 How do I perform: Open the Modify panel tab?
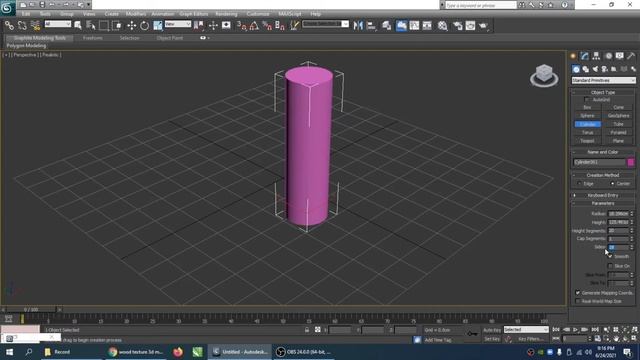(584, 56)
